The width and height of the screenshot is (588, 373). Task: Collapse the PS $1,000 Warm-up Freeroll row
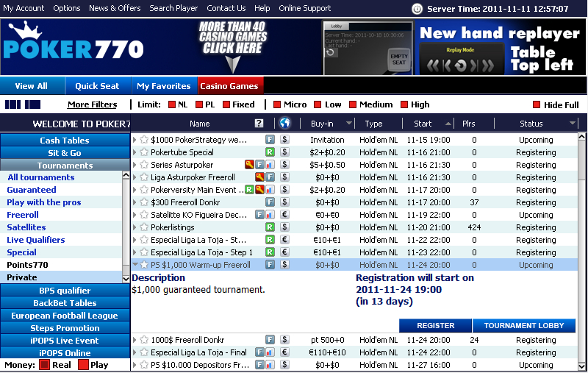tap(135, 264)
